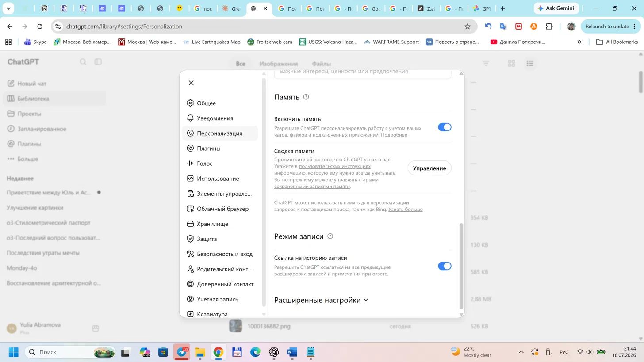Switch to Изображения library tab

click(279, 64)
